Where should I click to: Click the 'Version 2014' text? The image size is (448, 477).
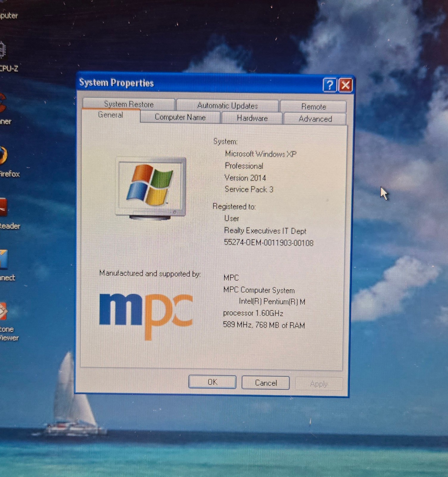point(245,178)
